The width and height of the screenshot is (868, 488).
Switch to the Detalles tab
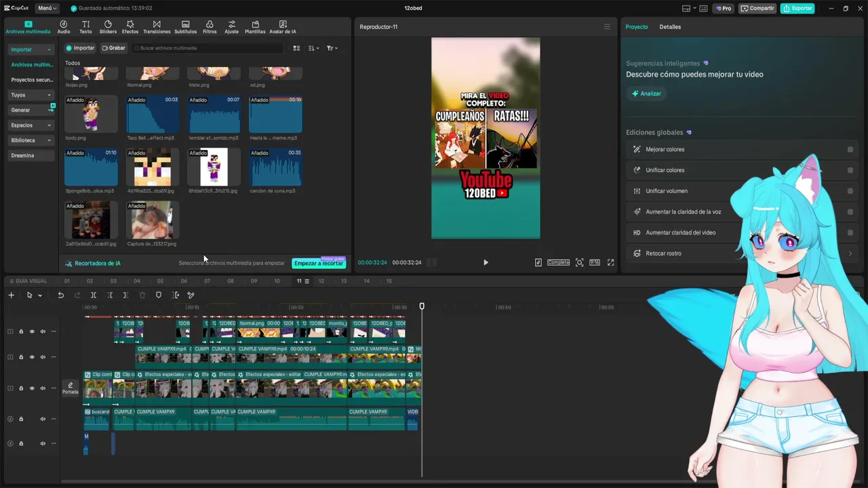pos(670,27)
